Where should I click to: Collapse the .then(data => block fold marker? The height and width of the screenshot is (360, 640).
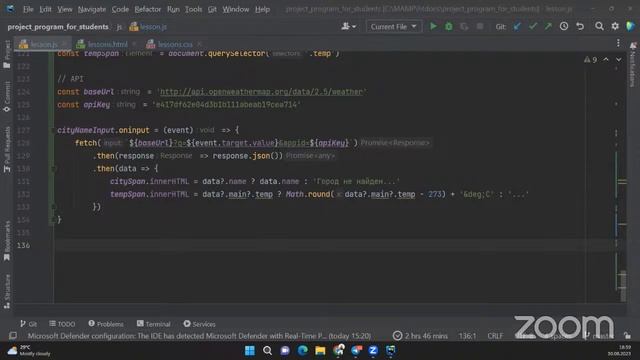[53, 169]
